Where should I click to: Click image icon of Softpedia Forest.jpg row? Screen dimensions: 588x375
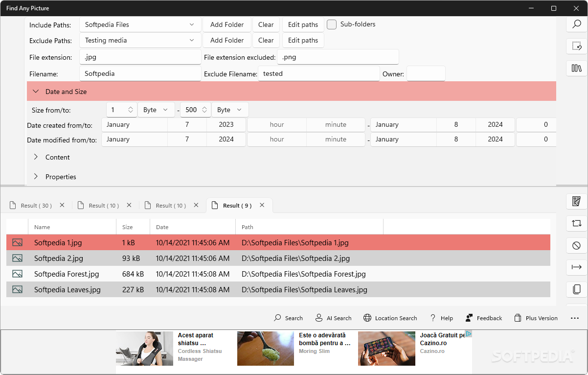[17, 274]
